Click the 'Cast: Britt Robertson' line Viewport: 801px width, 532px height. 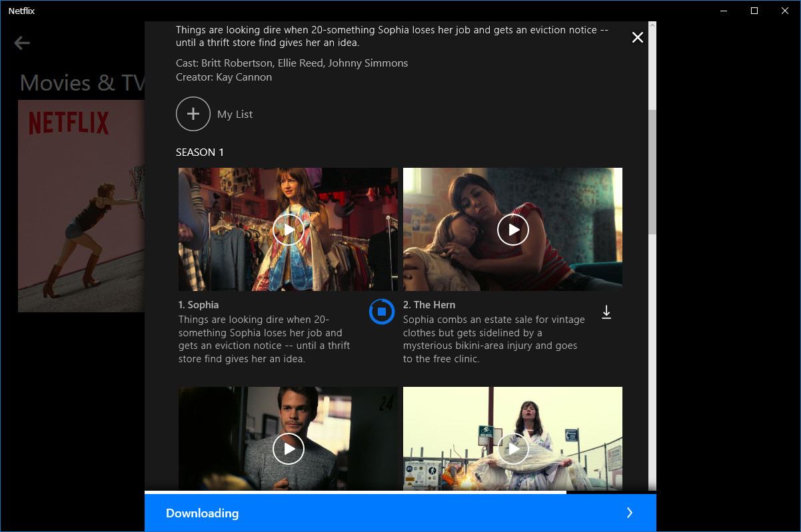(292, 63)
